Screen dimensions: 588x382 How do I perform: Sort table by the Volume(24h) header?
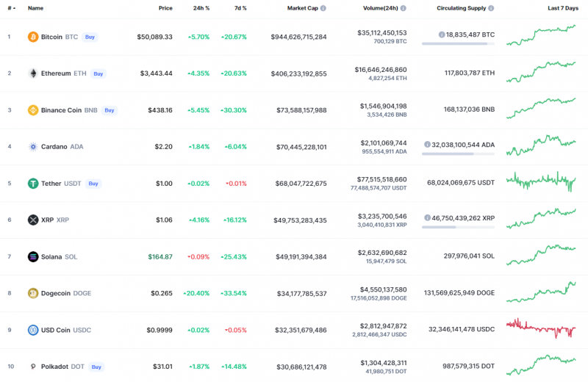click(x=380, y=8)
